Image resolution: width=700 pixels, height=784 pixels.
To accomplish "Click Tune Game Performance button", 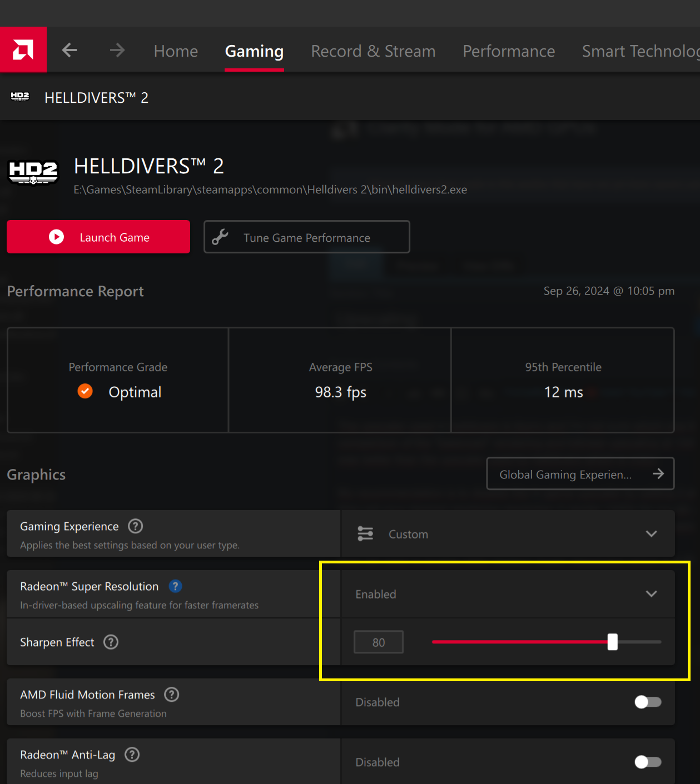I will (307, 237).
